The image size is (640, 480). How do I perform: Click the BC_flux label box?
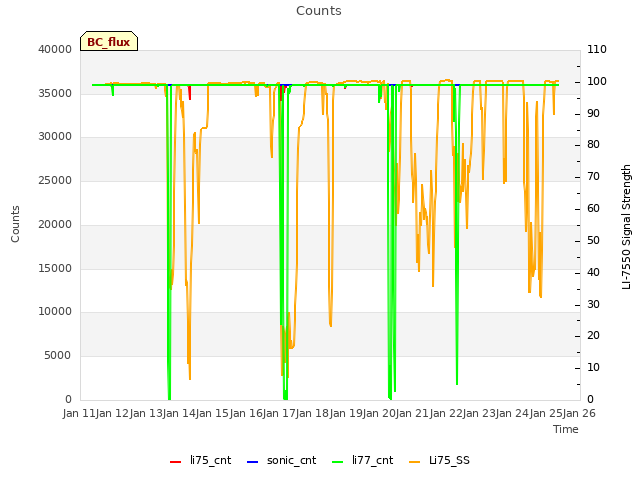(x=109, y=41)
